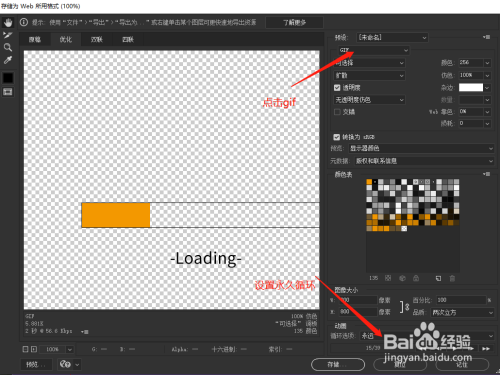Toggle slices visibility icon
The width and height of the screenshot is (500, 375).
8,92
